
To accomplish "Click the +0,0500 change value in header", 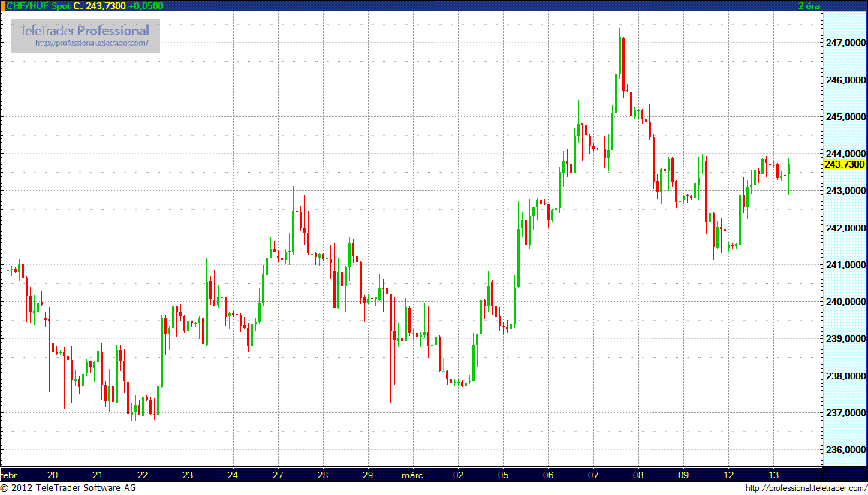I will 146,6.
